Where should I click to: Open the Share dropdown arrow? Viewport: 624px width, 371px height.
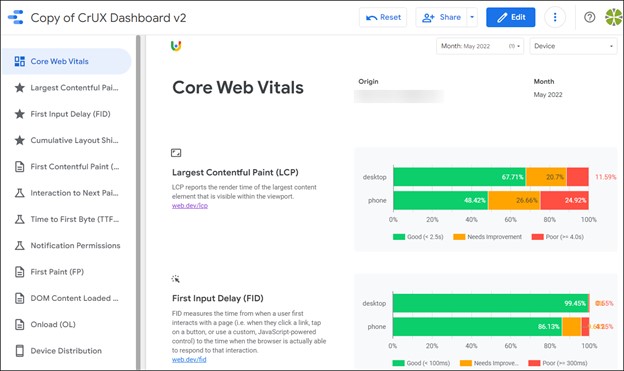point(472,17)
